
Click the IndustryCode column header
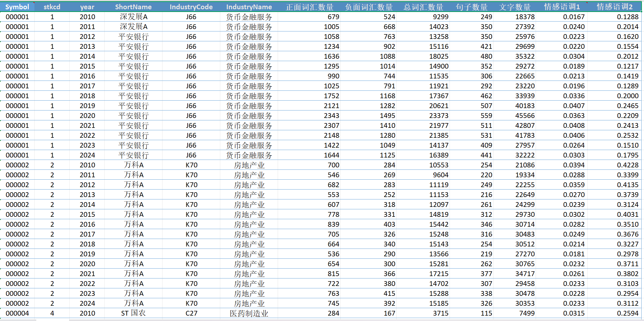191,7
